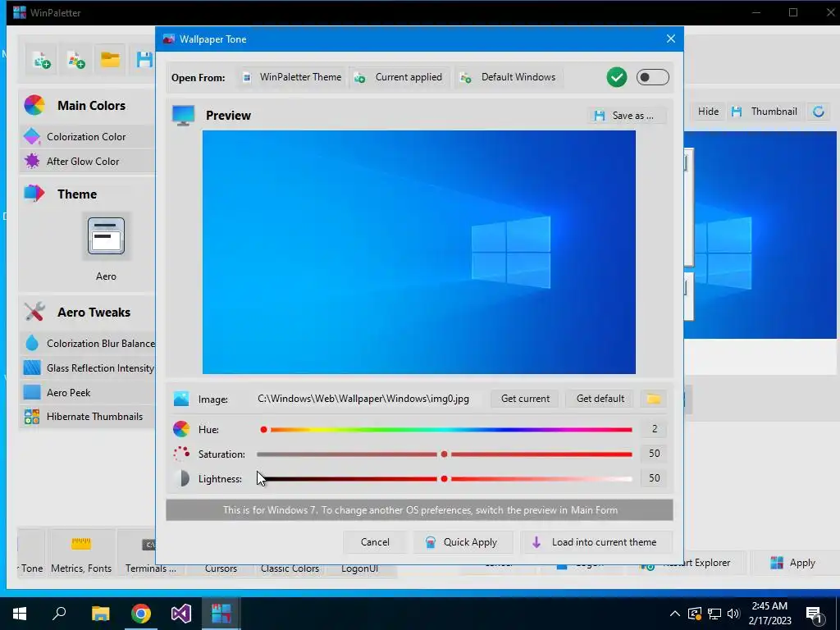
Task: Click the Preview monitor icon
Action: 183,115
